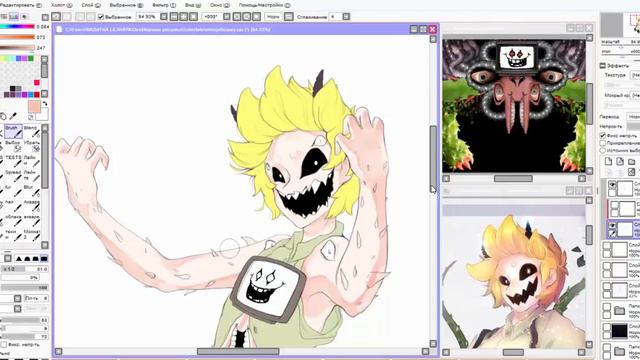The width and height of the screenshot is (640, 360).
Task: Select the Brush tool
Action: tap(13, 132)
